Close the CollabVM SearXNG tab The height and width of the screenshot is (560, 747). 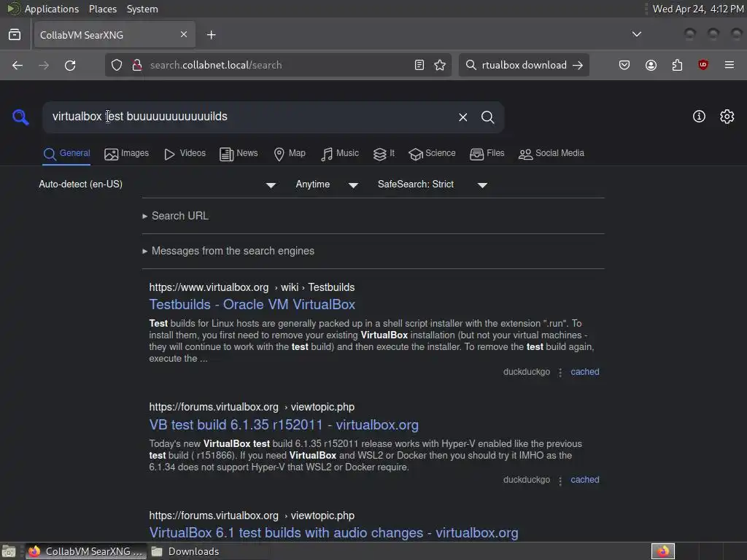coord(184,35)
